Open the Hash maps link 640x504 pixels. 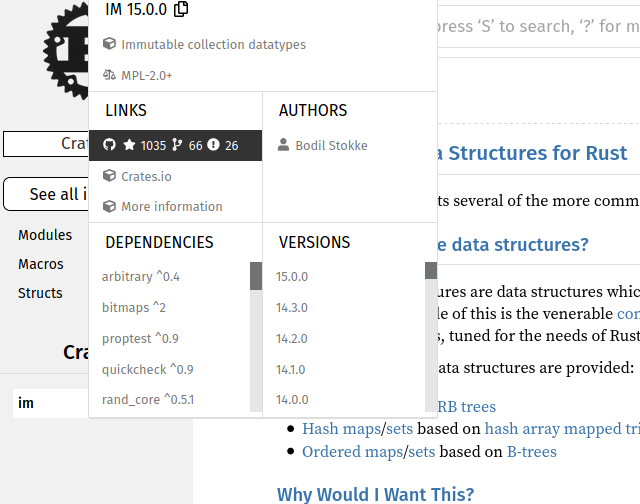[341, 429]
